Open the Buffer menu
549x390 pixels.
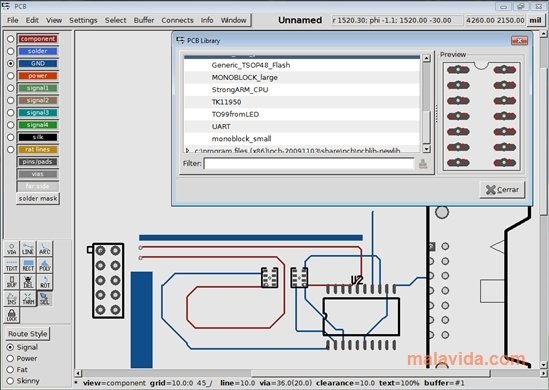click(x=144, y=20)
